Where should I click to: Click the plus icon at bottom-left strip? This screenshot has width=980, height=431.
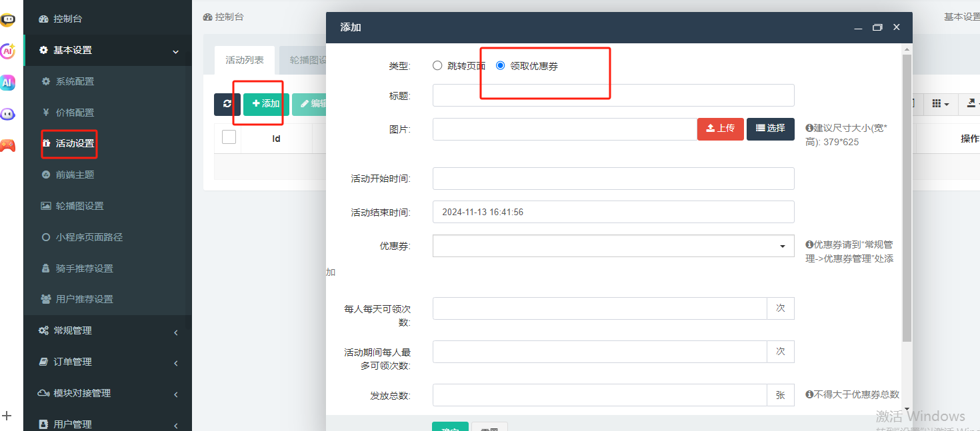(x=7, y=416)
